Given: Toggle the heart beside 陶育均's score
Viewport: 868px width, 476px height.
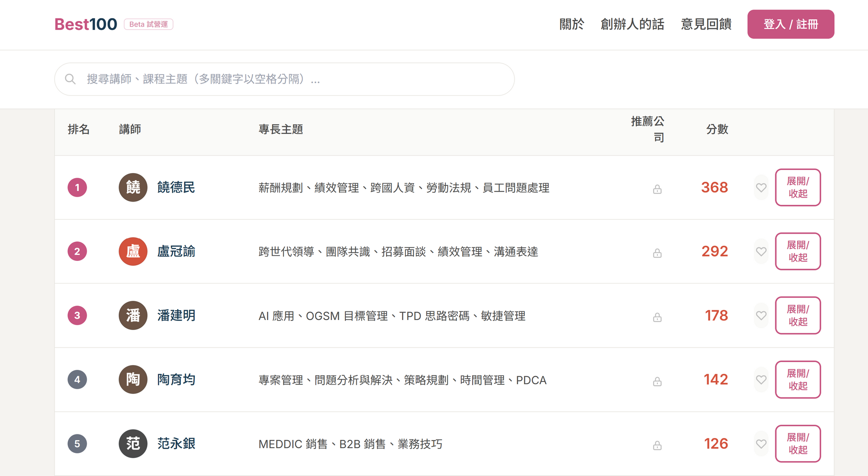Looking at the screenshot, I should (761, 380).
